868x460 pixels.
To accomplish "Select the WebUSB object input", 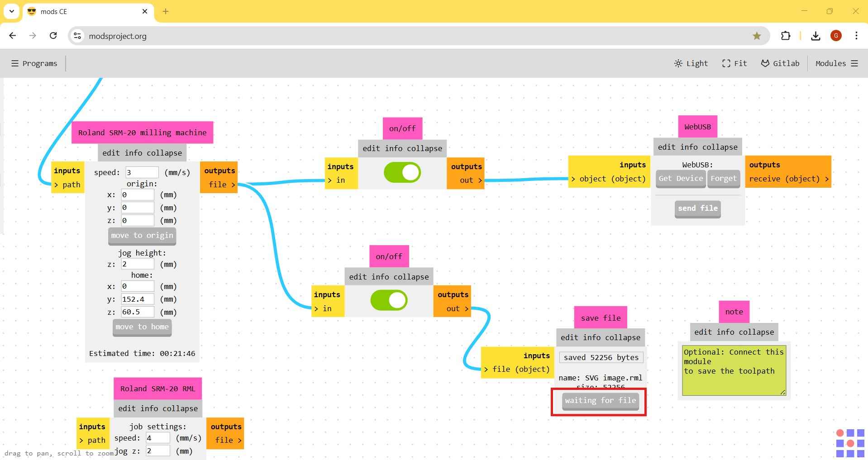I will [609, 179].
